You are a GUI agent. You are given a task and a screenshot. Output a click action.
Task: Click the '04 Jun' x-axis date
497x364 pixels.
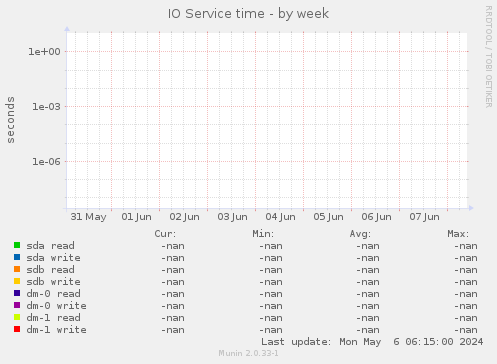(280, 217)
